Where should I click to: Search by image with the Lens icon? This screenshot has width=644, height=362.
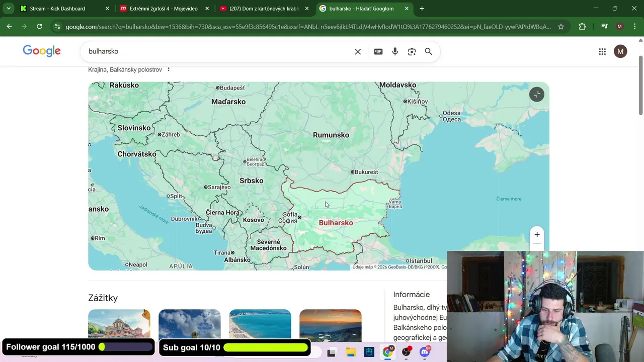(x=412, y=51)
